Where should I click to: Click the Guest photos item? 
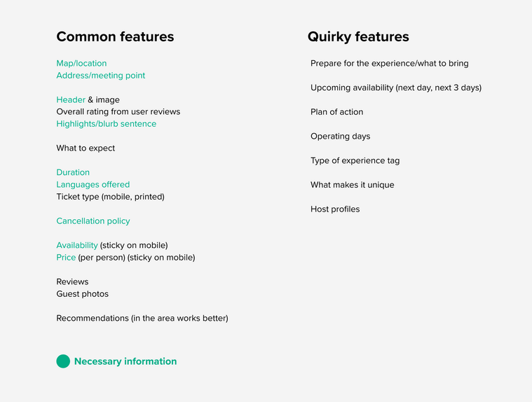pyautogui.click(x=83, y=294)
